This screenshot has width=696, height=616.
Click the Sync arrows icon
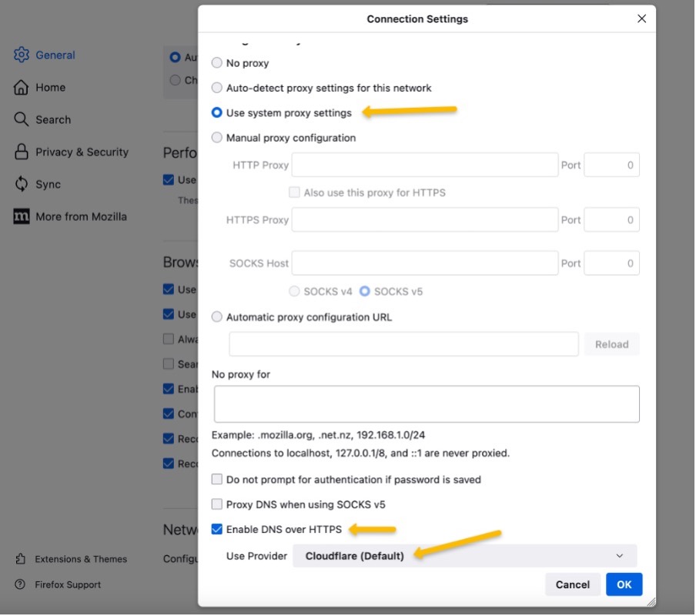[x=22, y=184]
